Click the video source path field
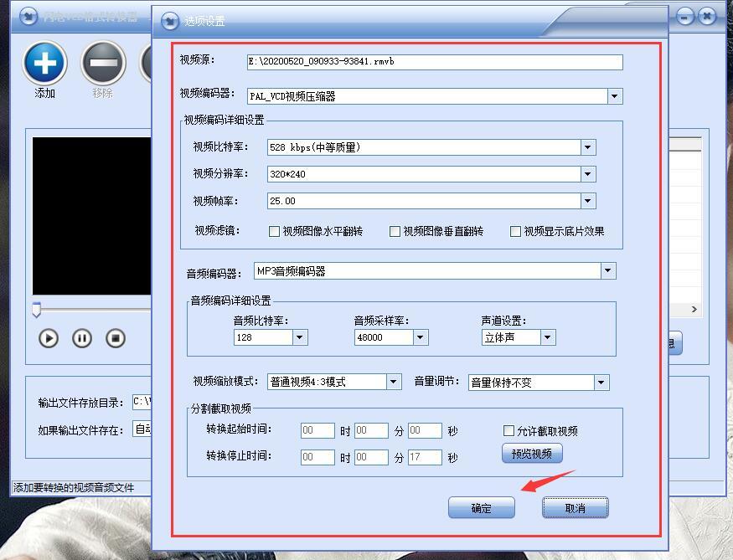 [x=435, y=62]
